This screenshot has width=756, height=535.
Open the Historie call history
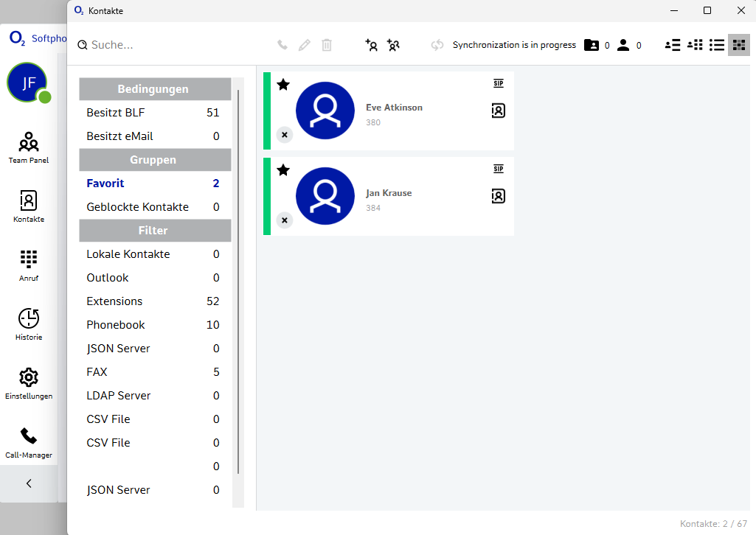tap(29, 324)
